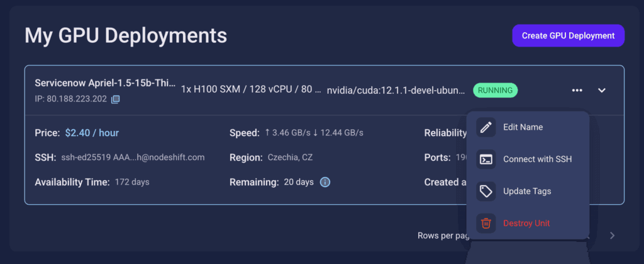Click the pencil icon beside Edit Name
The width and height of the screenshot is (644, 264).
tap(486, 127)
